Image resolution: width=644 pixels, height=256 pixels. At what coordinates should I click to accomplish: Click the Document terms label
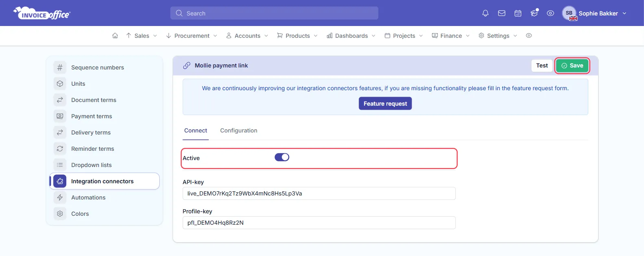coord(94,100)
